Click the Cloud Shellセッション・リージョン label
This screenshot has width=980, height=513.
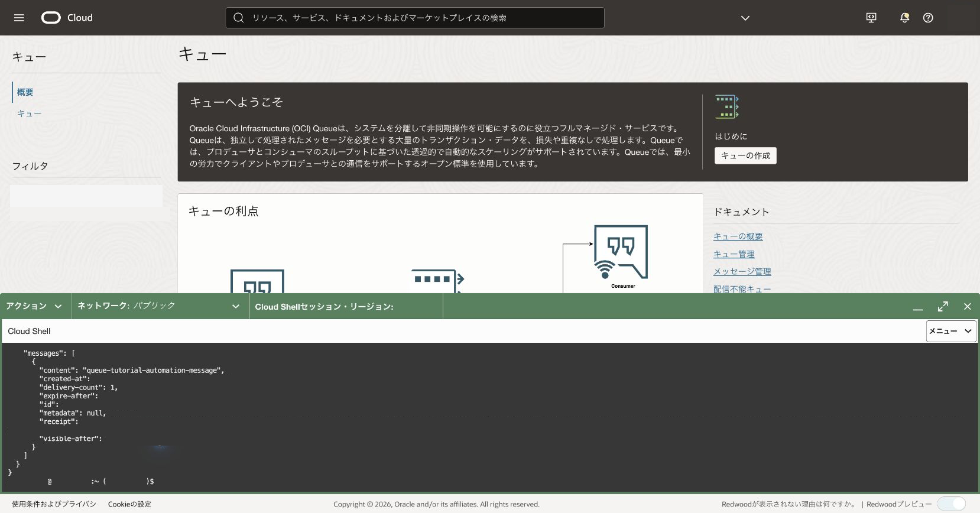coord(324,307)
